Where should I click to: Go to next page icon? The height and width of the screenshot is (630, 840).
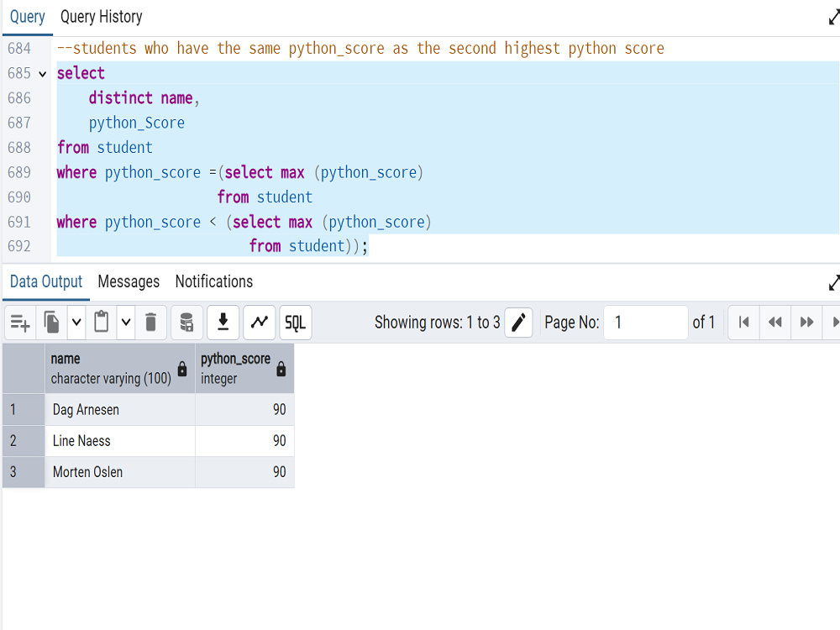pyautogui.click(x=806, y=323)
